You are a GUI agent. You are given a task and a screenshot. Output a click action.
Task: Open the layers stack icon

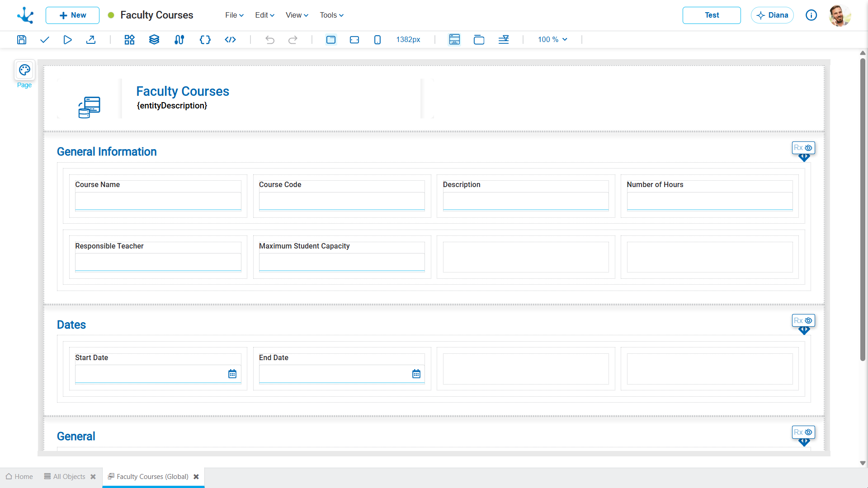[154, 40]
